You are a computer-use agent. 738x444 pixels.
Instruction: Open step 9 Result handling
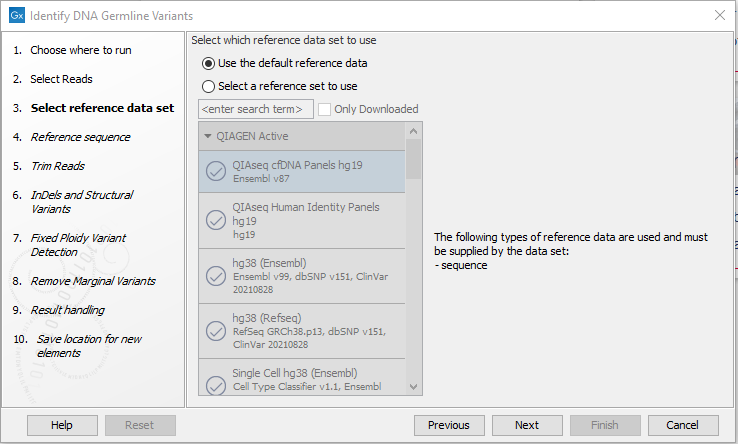(67, 310)
